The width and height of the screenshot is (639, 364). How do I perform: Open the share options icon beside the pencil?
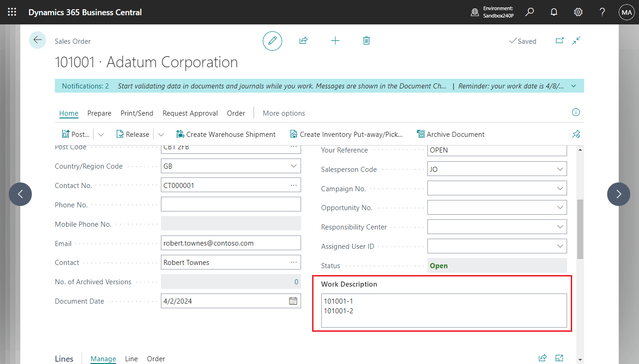point(303,41)
